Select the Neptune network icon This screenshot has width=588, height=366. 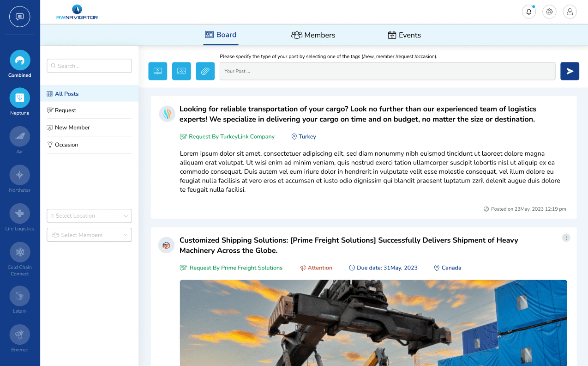[x=20, y=98]
